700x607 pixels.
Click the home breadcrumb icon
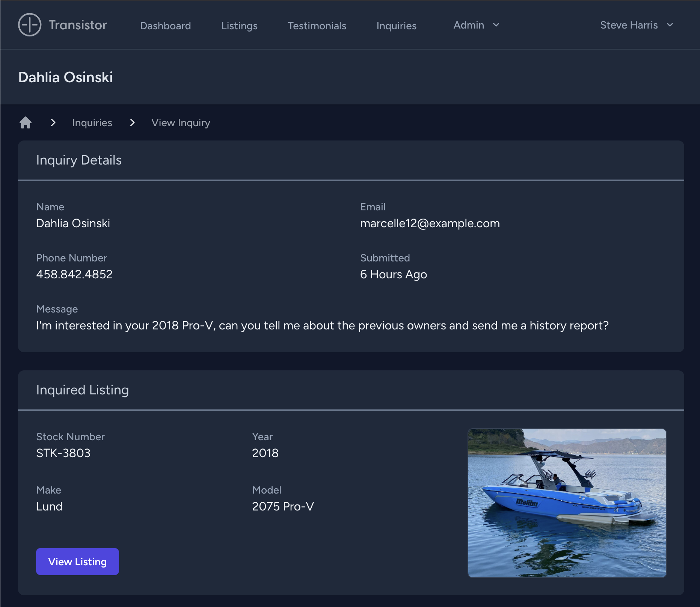click(x=26, y=122)
